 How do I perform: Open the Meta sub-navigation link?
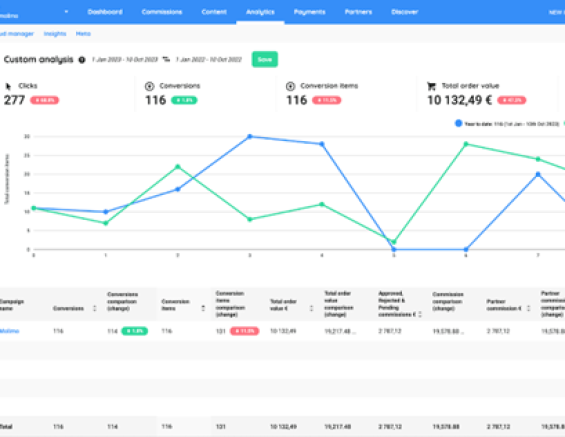click(x=83, y=34)
